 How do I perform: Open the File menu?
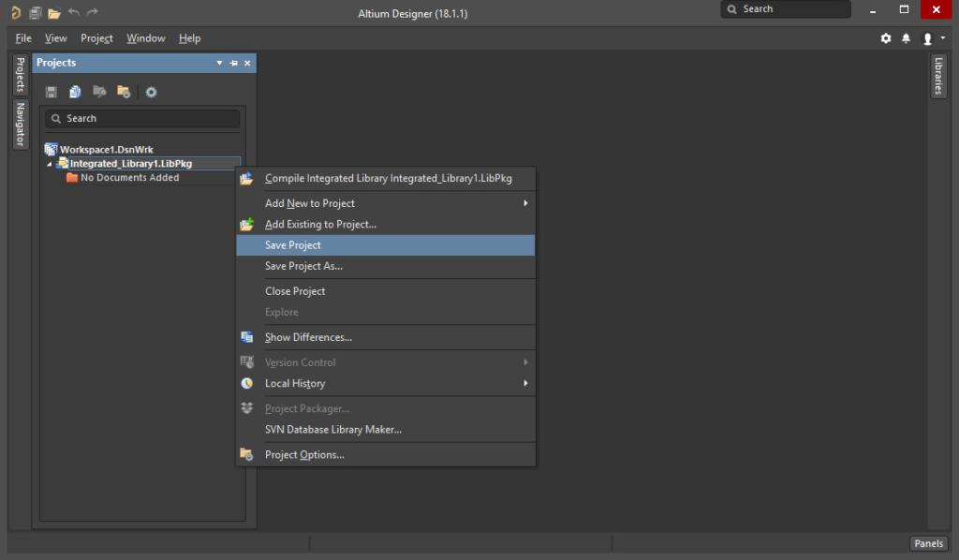(23, 37)
